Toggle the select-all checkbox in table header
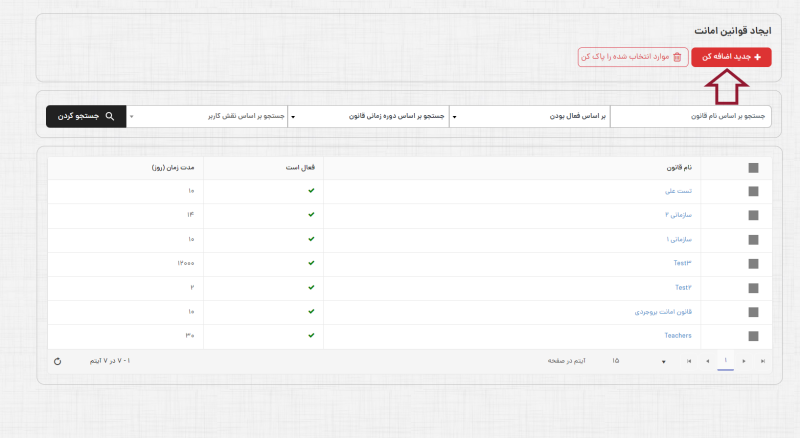 click(753, 168)
